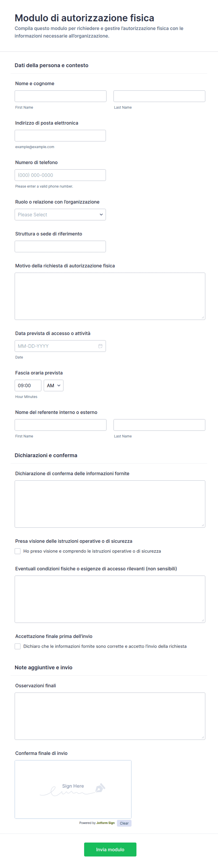The height and width of the screenshot is (868, 218).
Task: Click the Struttura o sede text field
Action: [x=60, y=246]
